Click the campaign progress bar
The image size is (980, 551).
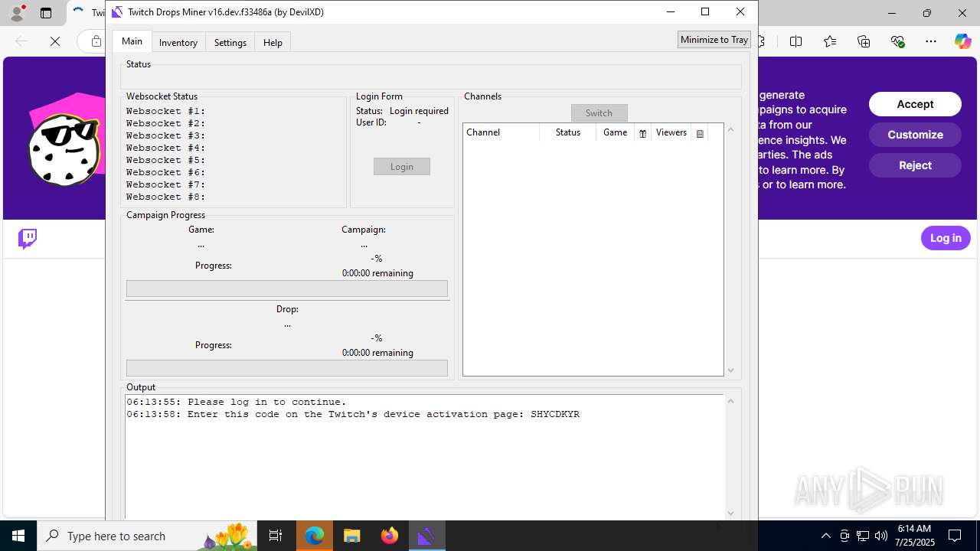point(287,289)
